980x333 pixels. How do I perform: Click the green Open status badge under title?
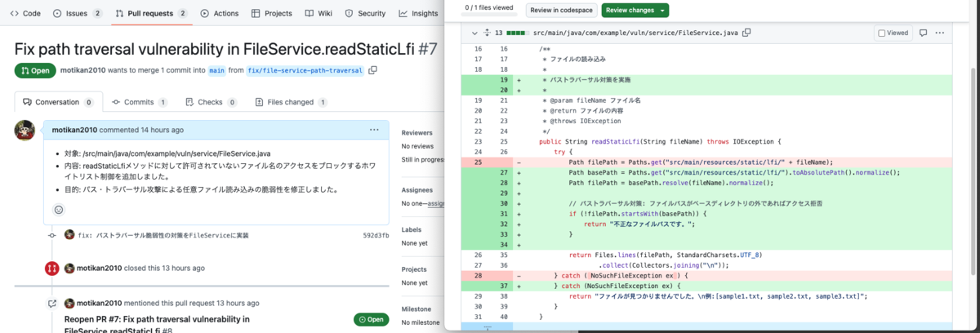tap(35, 70)
